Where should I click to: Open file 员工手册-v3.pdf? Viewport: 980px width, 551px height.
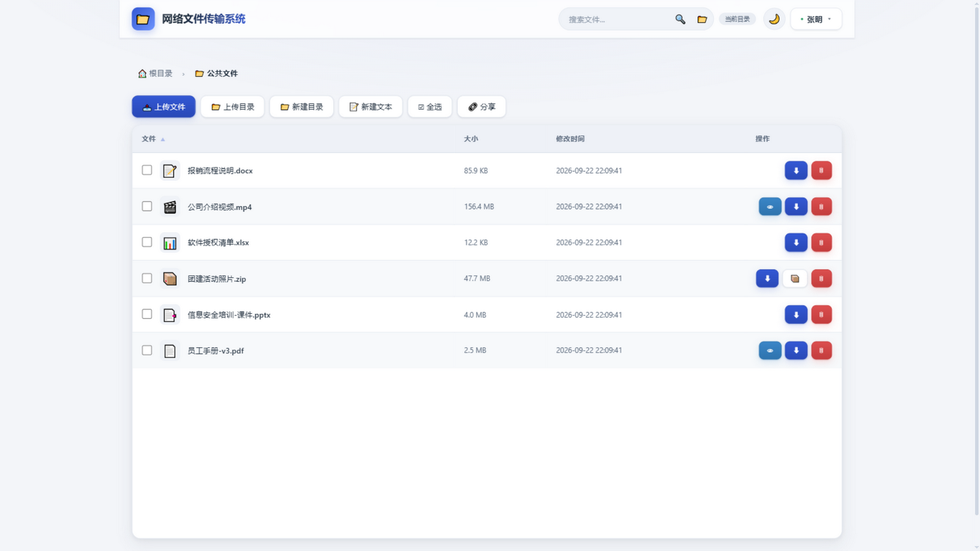[x=216, y=351]
